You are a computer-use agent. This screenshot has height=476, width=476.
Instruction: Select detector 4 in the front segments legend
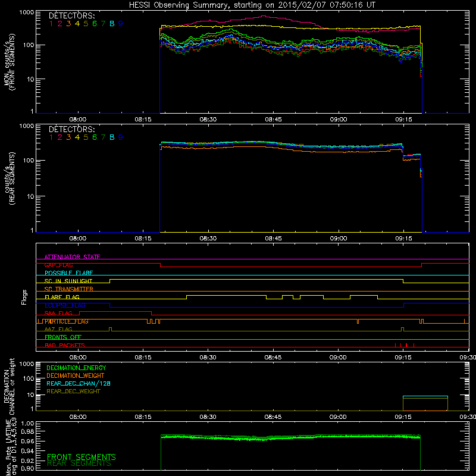[x=77, y=24]
